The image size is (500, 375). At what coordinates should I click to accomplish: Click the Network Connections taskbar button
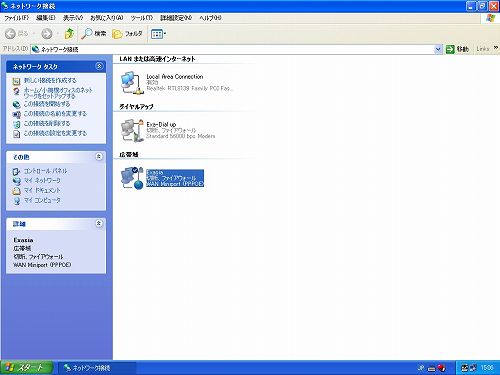click(97, 368)
